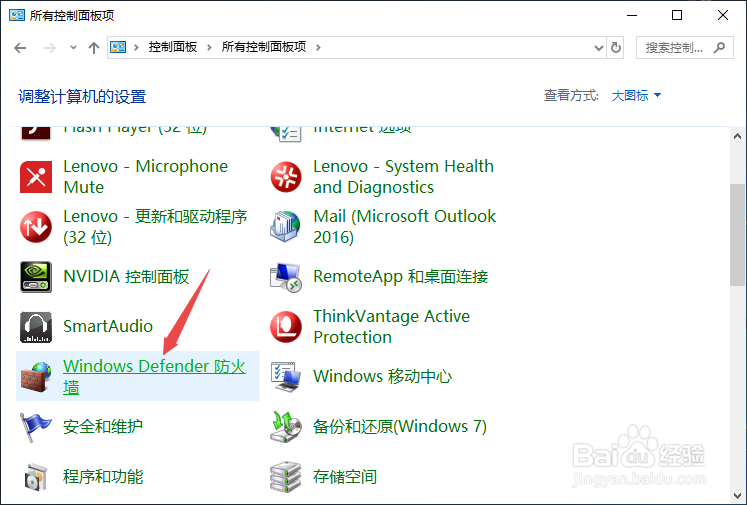Click the scrollbar up arrow

tap(737, 137)
